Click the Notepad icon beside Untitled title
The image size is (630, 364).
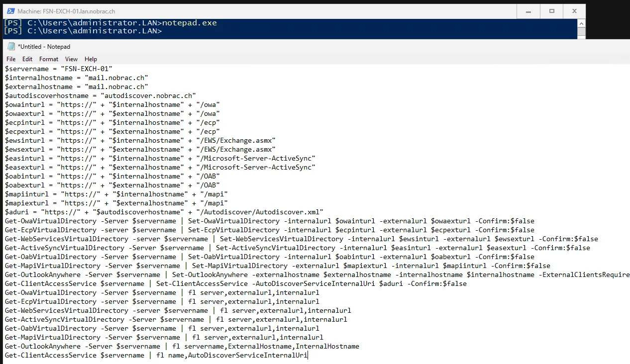click(11, 47)
